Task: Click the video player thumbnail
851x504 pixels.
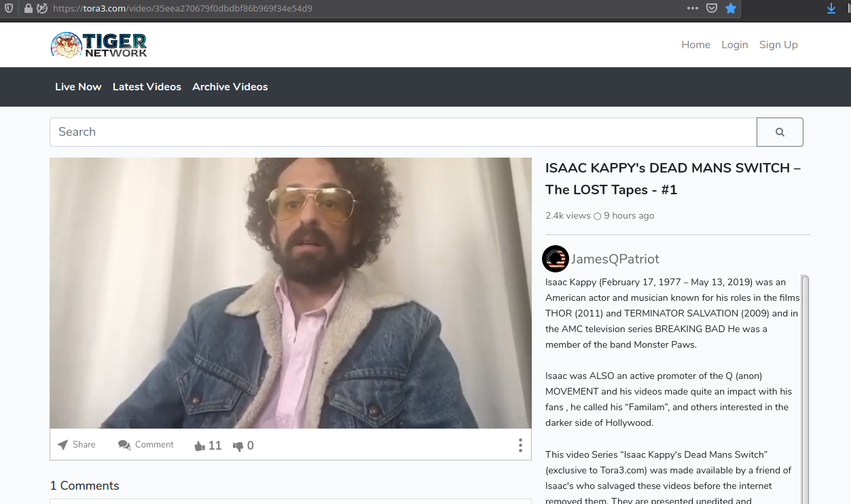Action: pyautogui.click(x=291, y=293)
